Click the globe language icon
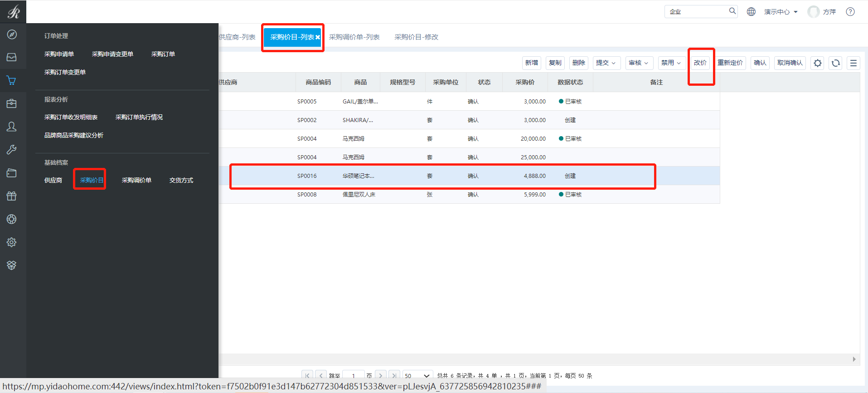The width and height of the screenshot is (868, 393). (x=751, y=12)
